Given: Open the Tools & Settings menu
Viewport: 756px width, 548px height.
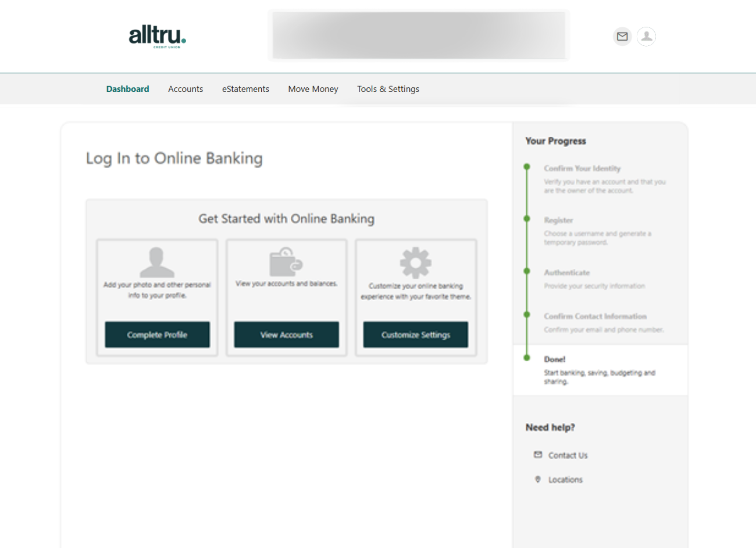Looking at the screenshot, I should 388,88.
